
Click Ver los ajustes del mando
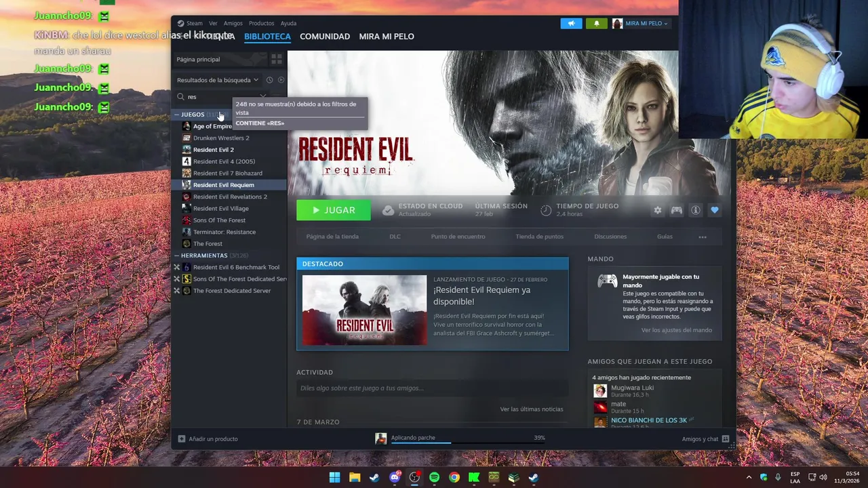(676, 330)
